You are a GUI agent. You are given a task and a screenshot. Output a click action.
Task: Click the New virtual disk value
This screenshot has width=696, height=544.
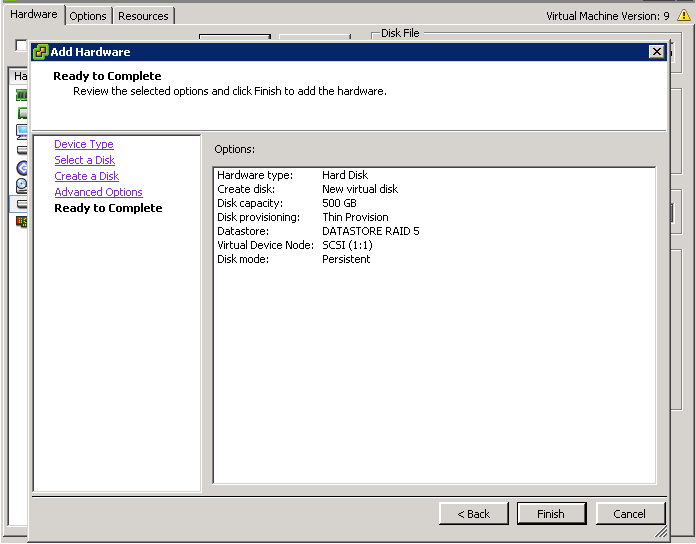click(360, 189)
